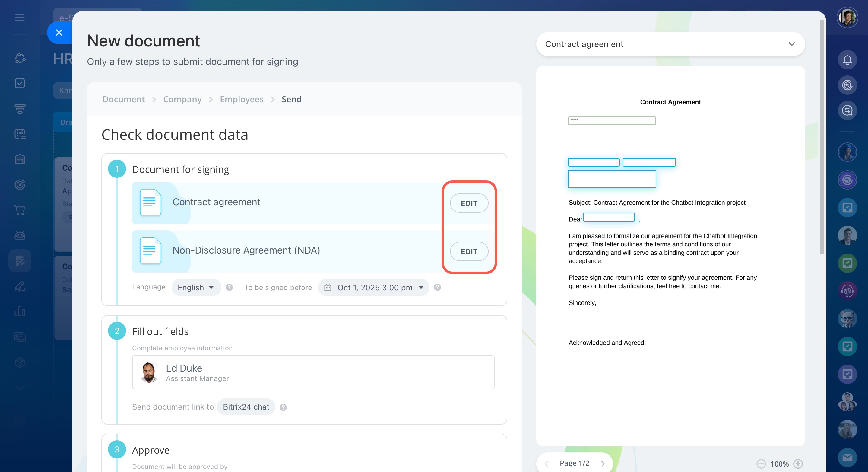Open the collaboration icon in left sidebar
Viewport: 868px width, 472px height.
20,58
